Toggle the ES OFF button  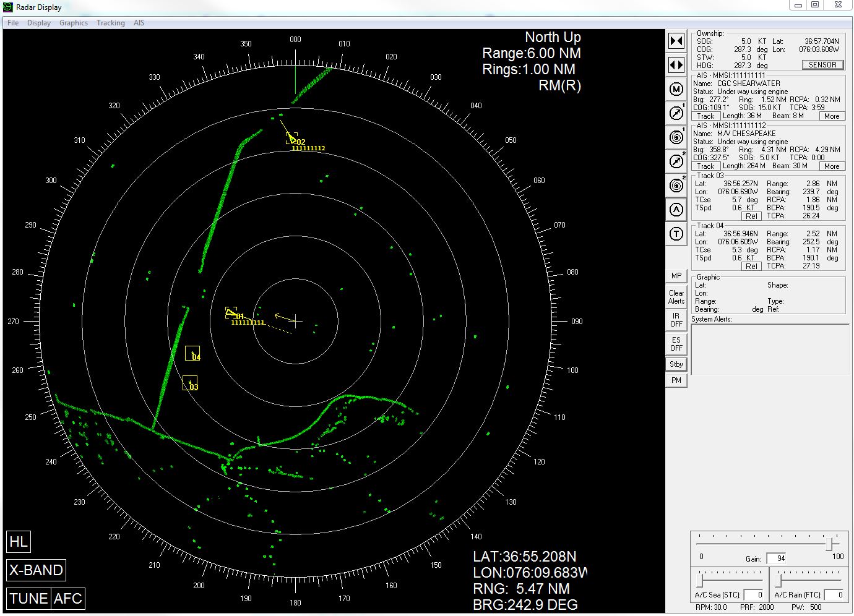(x=676, y=344)
